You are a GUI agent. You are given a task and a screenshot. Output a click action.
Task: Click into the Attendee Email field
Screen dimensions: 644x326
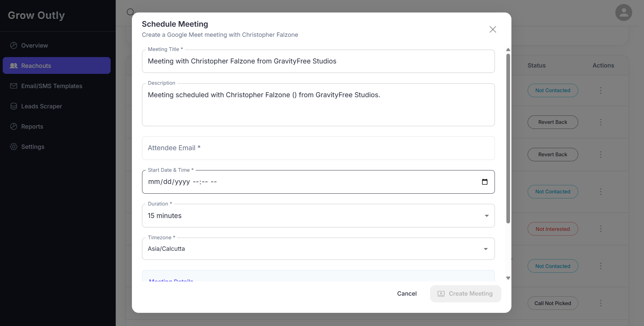[x=318, y=148]
